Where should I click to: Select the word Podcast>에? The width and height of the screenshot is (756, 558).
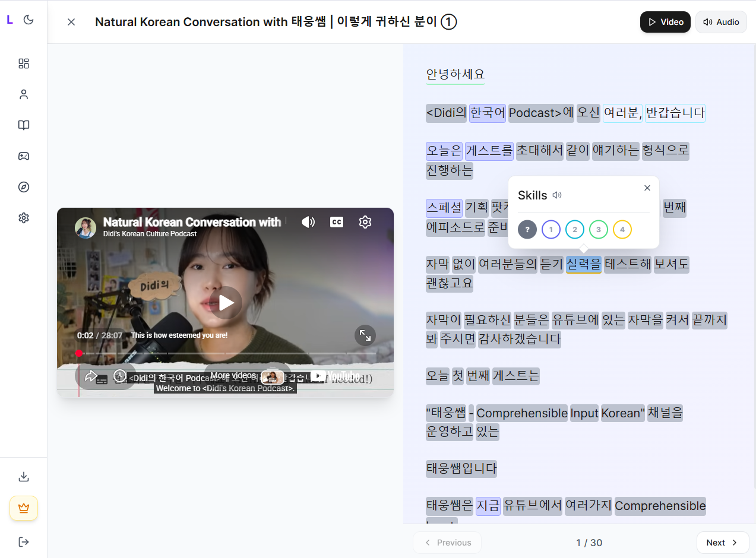coord(541,113)
